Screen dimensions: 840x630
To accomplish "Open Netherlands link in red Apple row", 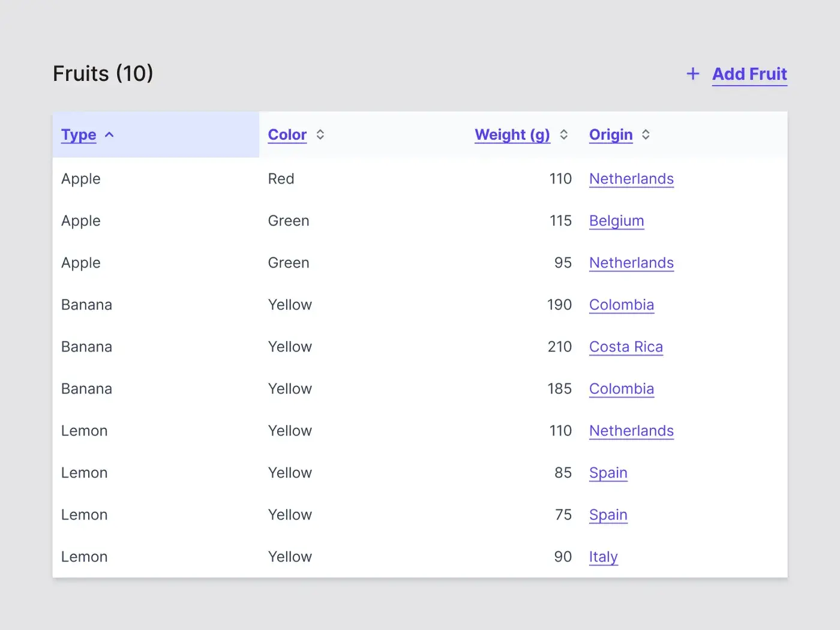I will (631, 179).
